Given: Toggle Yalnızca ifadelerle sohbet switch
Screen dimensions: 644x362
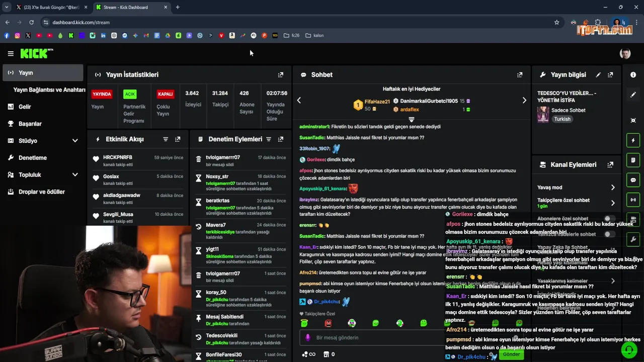Looking at the screenshot, I should click(609, 234).
